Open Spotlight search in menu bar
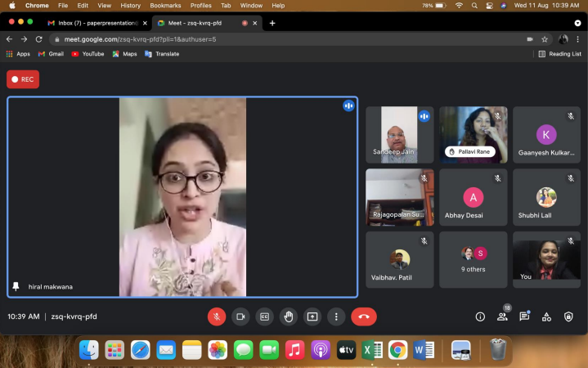This screenshot has width=588, height=368. pyautogui.click(x=474, y=6)
